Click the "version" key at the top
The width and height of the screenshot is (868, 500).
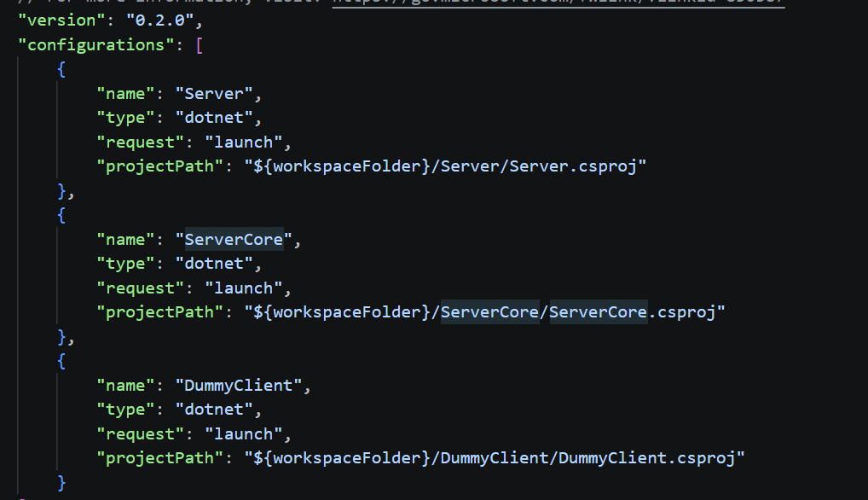point(61,20)
